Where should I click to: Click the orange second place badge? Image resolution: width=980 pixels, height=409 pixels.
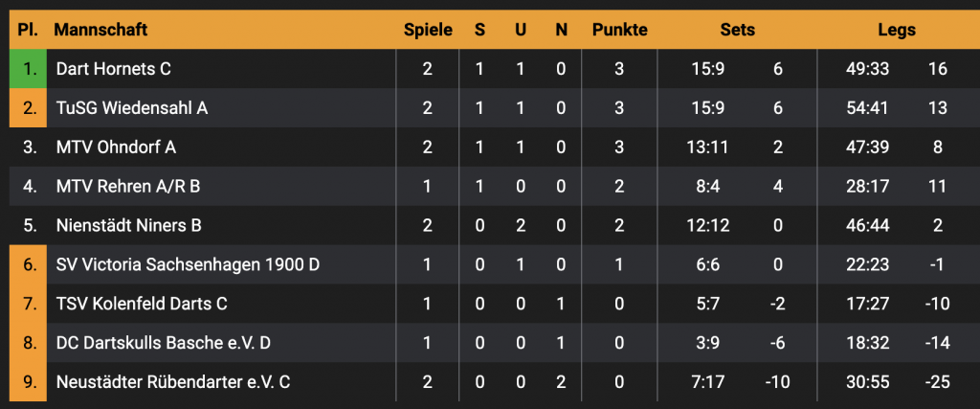click(x=29, y=108)
